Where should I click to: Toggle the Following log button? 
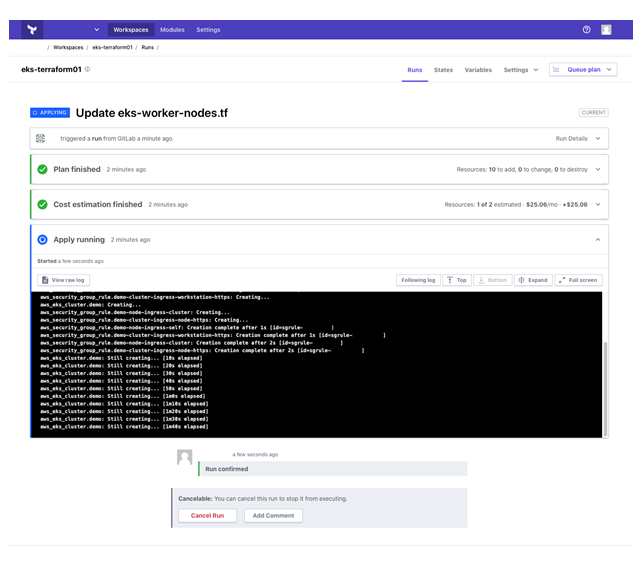tap(417, 280)
